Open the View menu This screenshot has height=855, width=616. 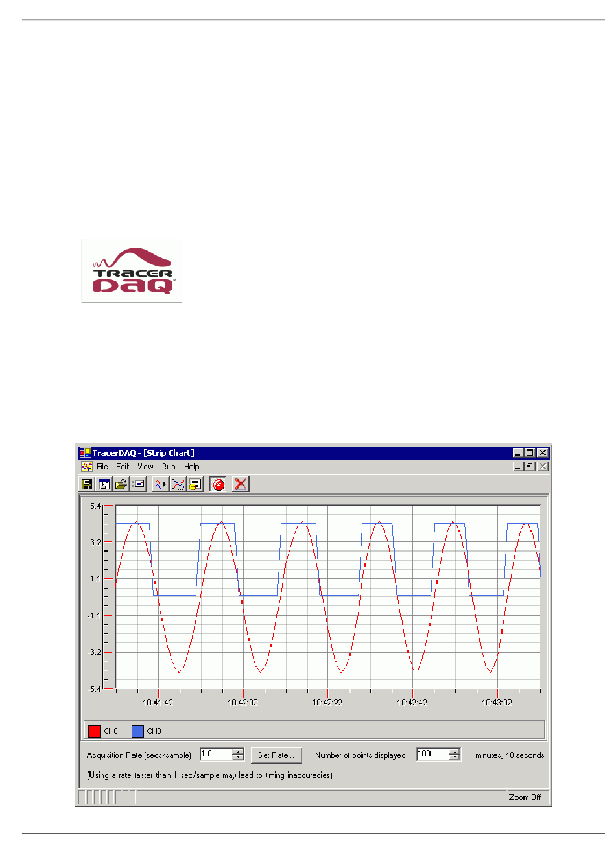coord(145,467)
